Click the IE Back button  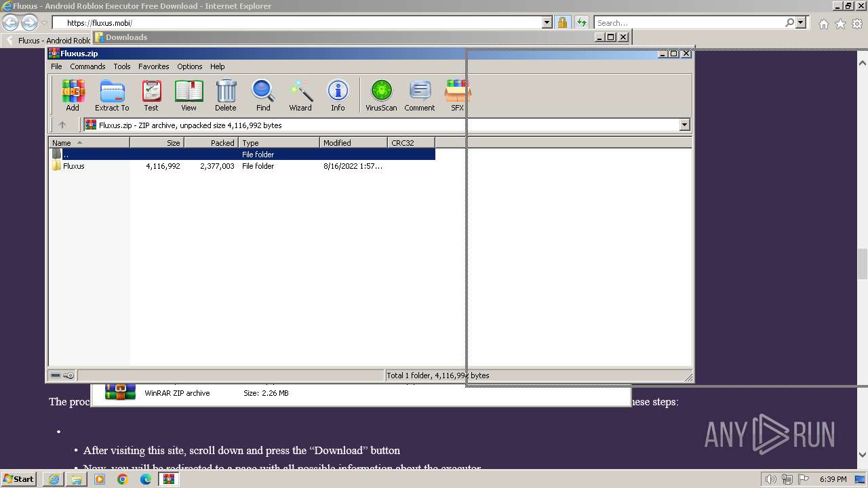[x=11, y=23]
